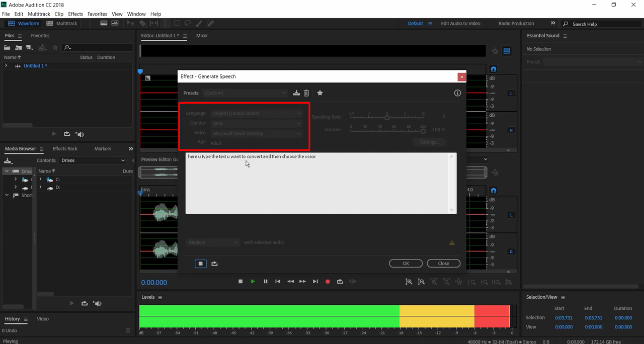Click Close button in Generate Speech dialog
The image size is (644, 344).
point(444,264)
